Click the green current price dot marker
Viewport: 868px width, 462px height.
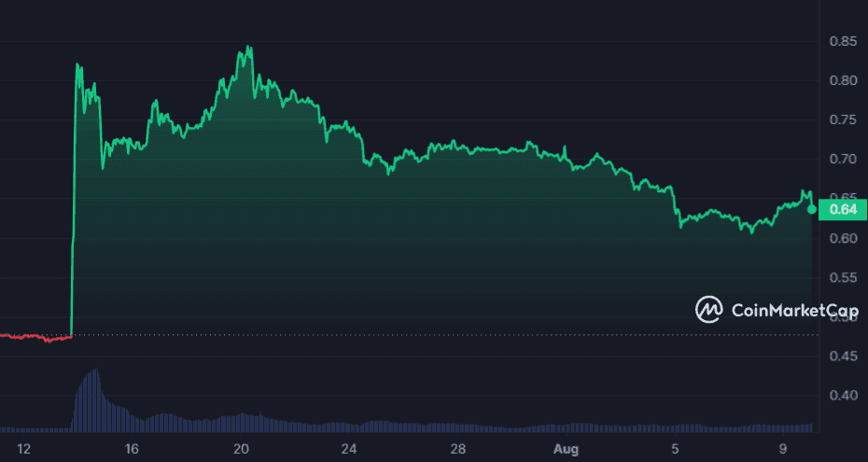click(812, 209)
